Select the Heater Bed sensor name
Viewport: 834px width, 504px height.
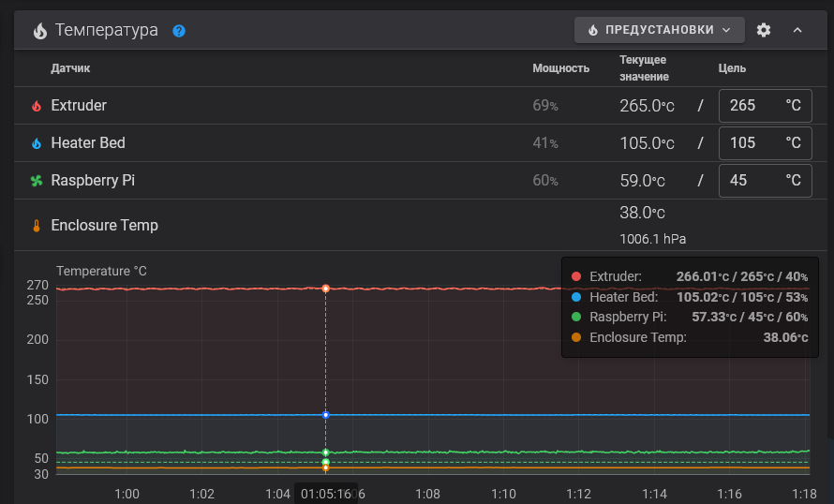(x=88, y=143)
